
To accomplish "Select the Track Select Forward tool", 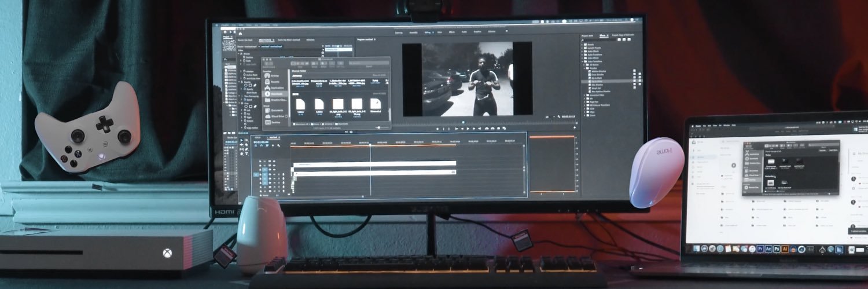I will 247,140.
